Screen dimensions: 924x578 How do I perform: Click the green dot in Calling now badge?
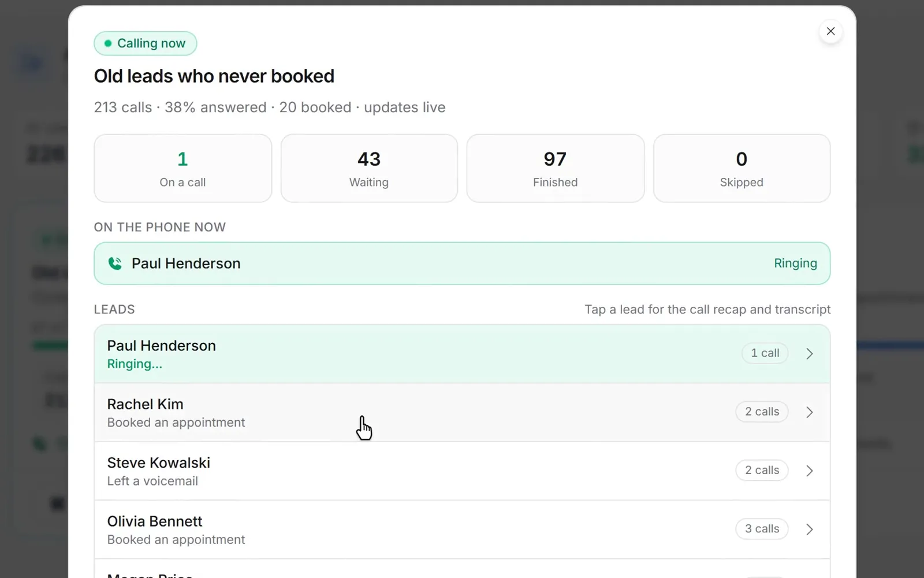click(108, 43)
